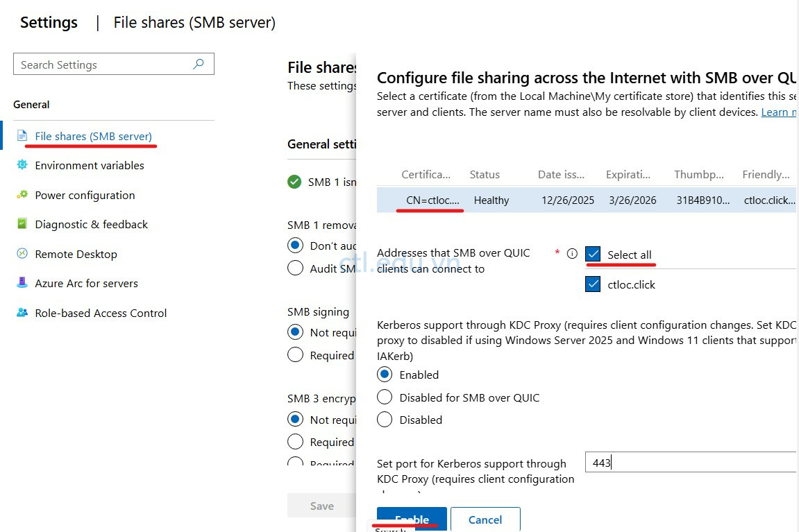Open Environment variables settings in sidebar

pos(89,165)
